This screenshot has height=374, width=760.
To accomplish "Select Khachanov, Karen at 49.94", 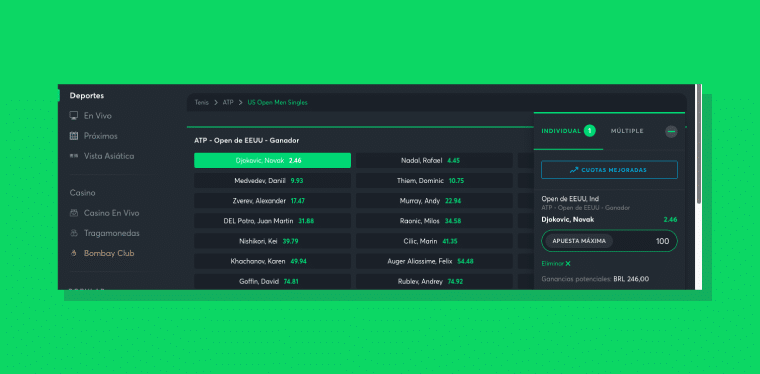I will coord(272,261).
